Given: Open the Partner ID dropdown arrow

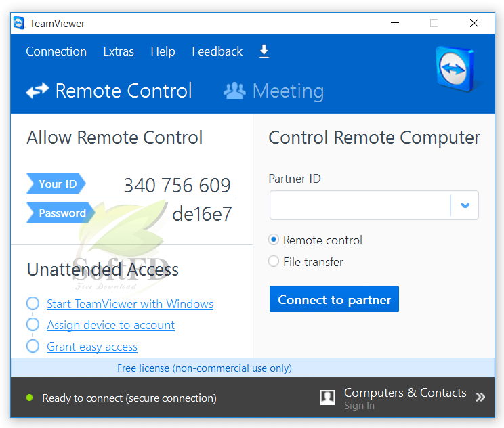Looking at the screenshot, I should click(465, 205).
